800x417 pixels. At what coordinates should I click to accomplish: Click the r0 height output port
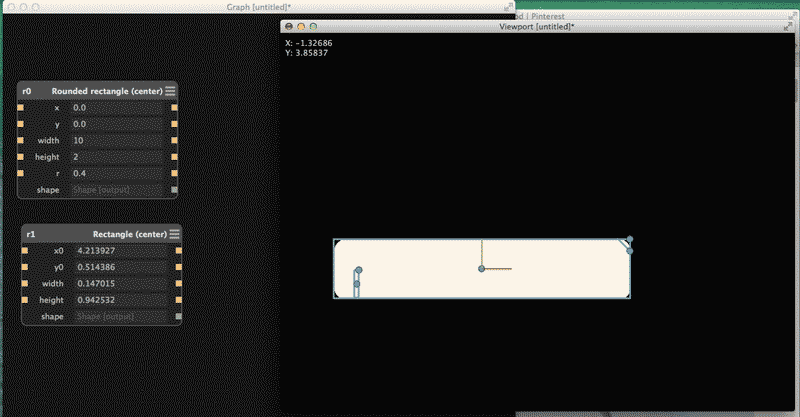click(x=174, y=157)
